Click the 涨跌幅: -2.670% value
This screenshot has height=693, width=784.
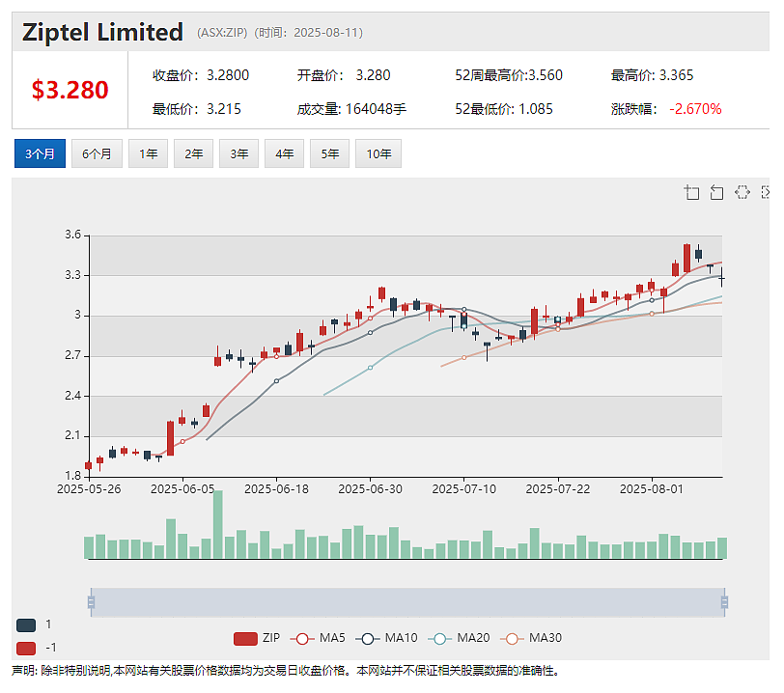(666, 109)
